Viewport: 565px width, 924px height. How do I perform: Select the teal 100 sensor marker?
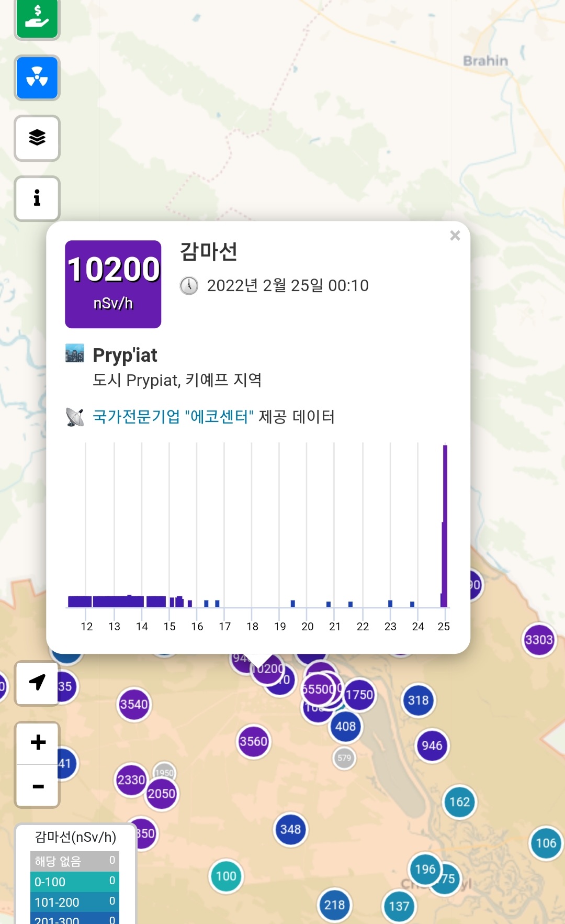point(226,876)
